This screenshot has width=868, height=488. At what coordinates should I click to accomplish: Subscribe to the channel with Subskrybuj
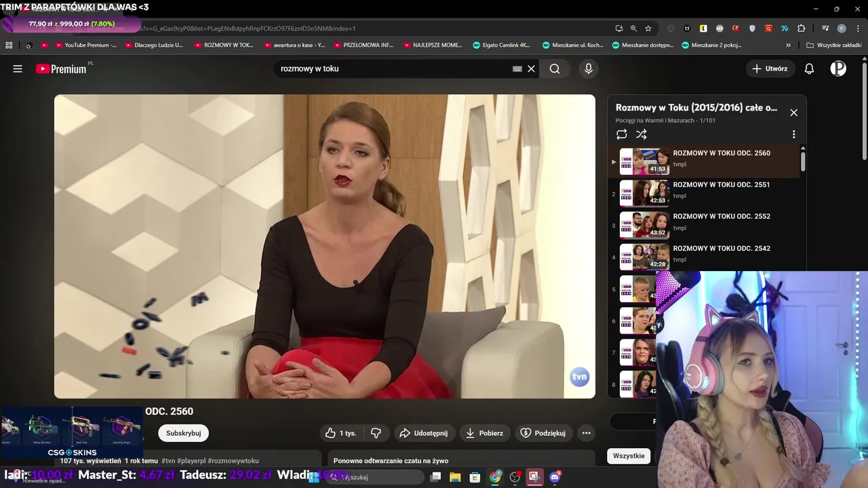click(x=183, y=433)
